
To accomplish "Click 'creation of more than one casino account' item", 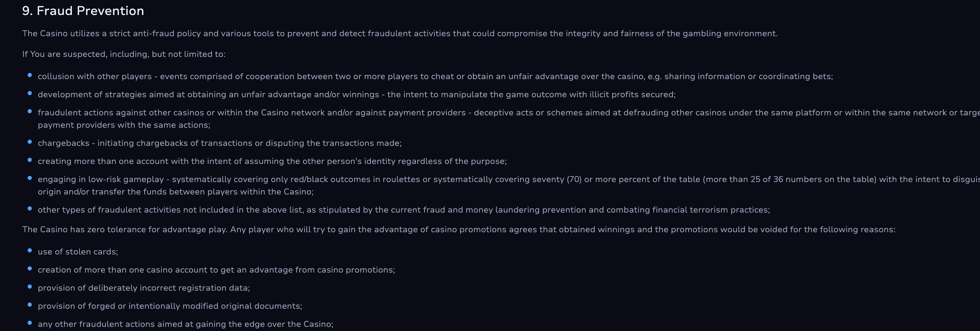I will [x=216, y=270].
